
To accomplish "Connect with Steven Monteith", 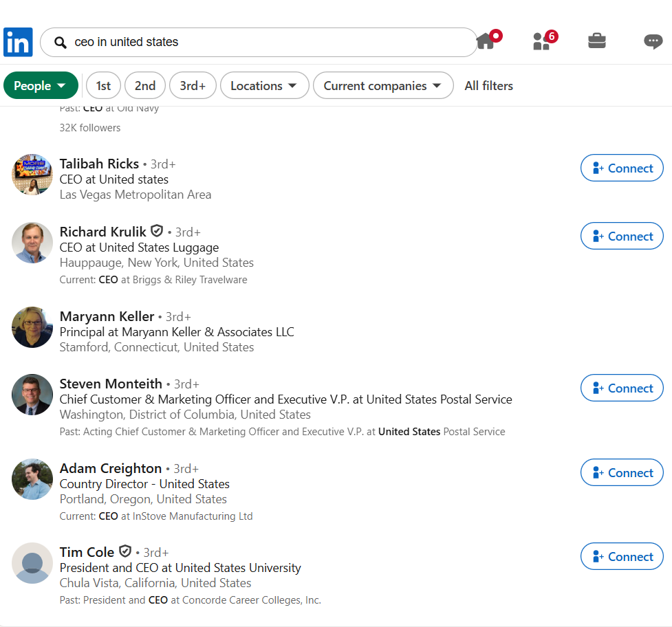I will point(622,388).
